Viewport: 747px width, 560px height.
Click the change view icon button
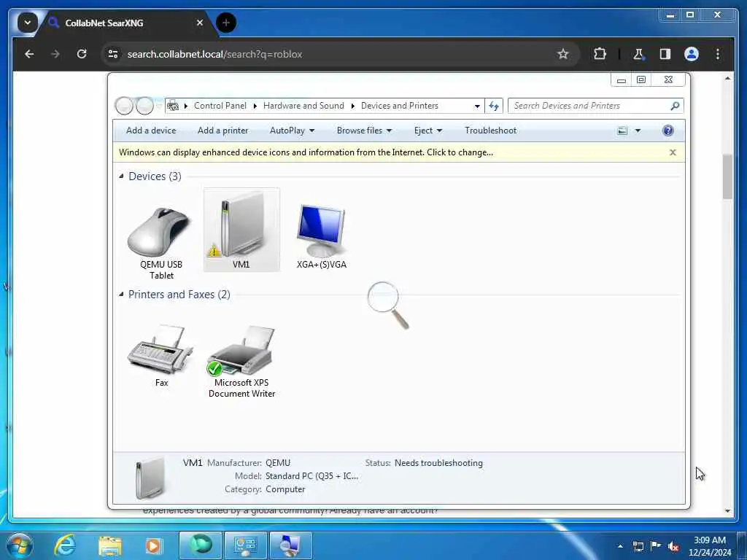tap(622, 131)
